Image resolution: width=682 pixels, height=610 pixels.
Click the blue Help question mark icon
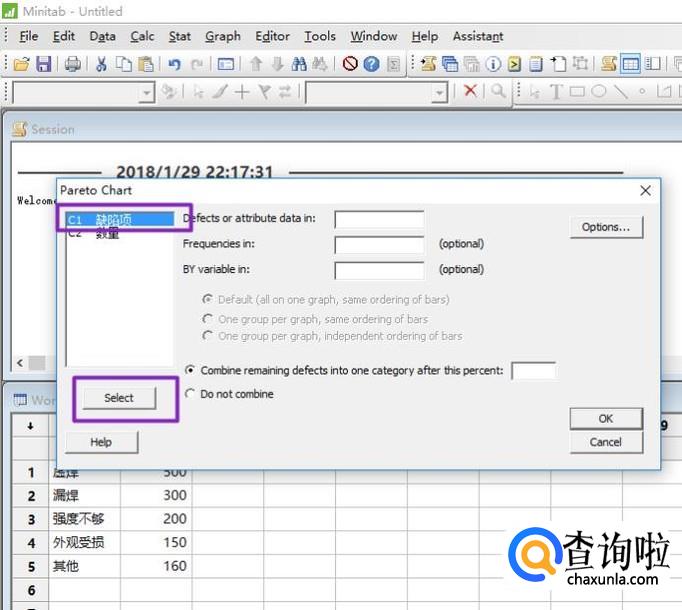[x=371, y=64]
